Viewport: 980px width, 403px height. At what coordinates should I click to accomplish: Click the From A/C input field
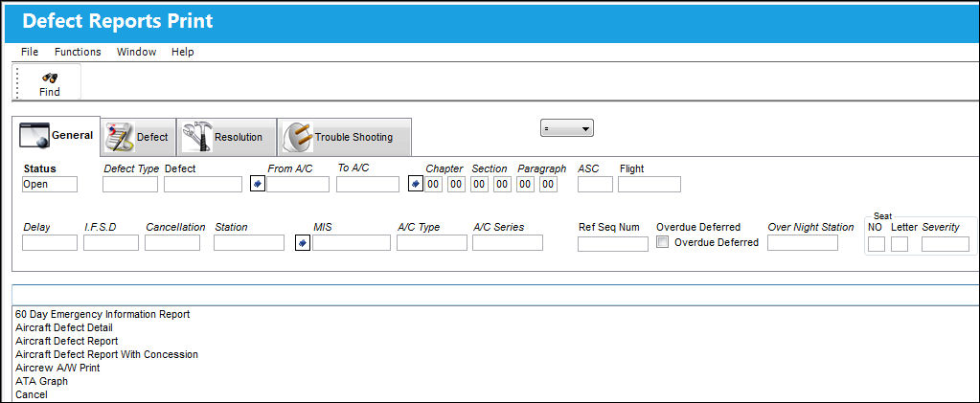(x=298, y=185)
